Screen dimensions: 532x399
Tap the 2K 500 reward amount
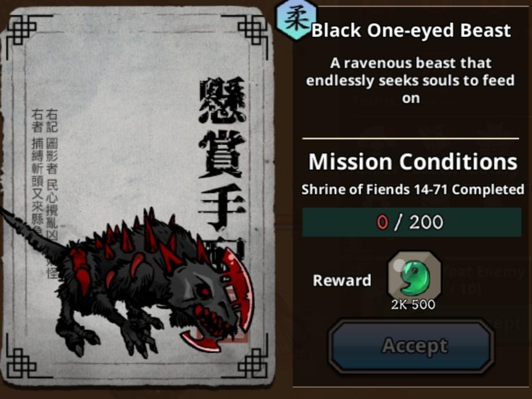[413, 304]
